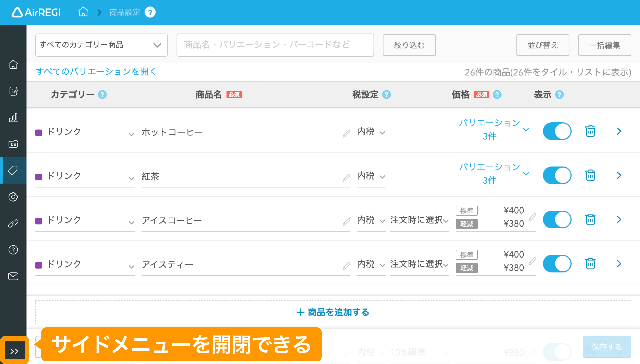Toggle display switch for ホットコーヒー

(557, 131)
